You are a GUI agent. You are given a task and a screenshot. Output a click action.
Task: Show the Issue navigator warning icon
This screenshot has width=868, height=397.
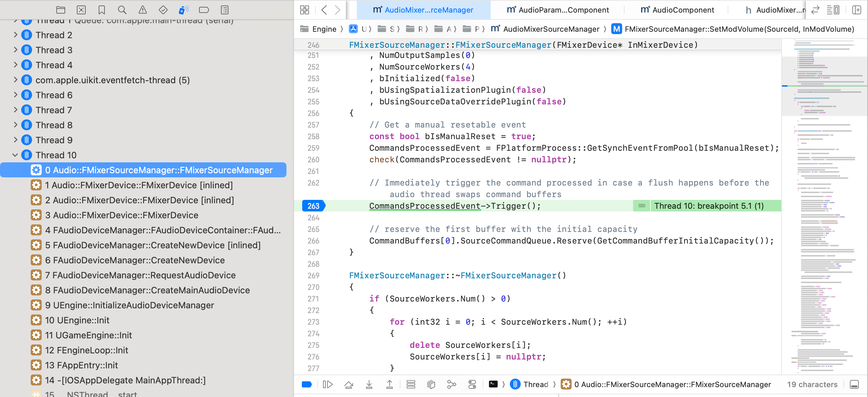pos(143,10)
